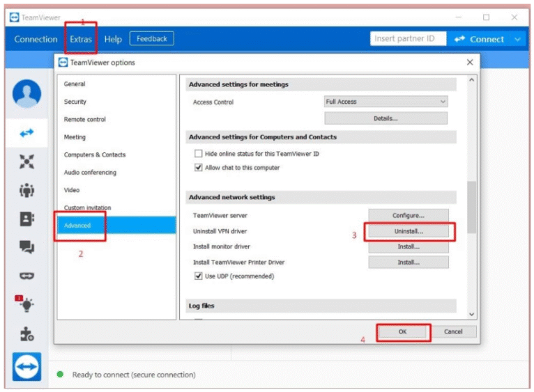This screenshot has width=534, height=392.
Task: Click Details button under Access Control
Action: 386,118
